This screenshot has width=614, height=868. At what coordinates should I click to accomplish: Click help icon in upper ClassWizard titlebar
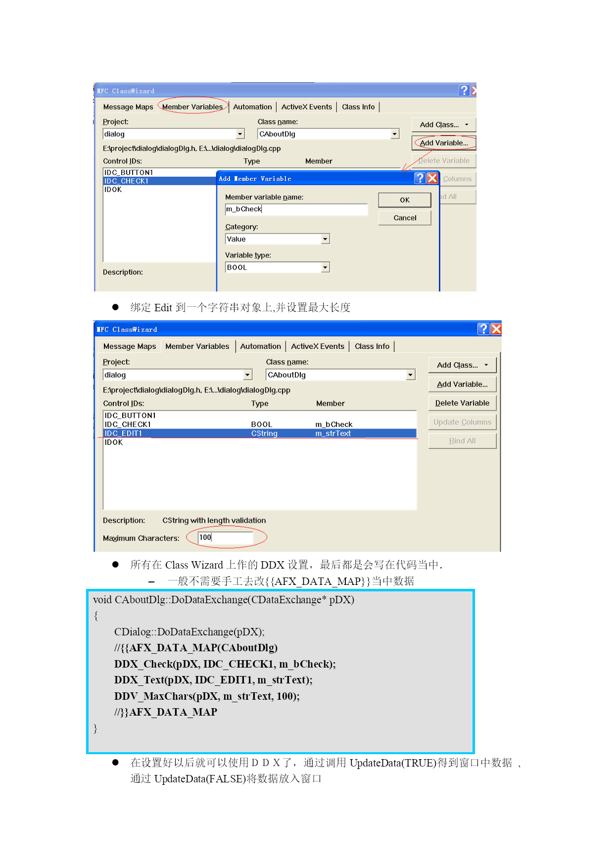click(464, 90)
